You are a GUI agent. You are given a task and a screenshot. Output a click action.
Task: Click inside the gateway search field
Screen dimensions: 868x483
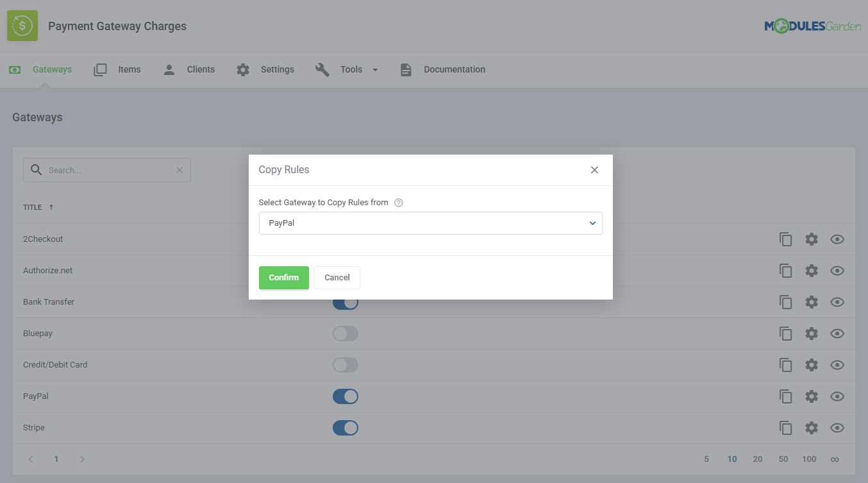[106, 169]
